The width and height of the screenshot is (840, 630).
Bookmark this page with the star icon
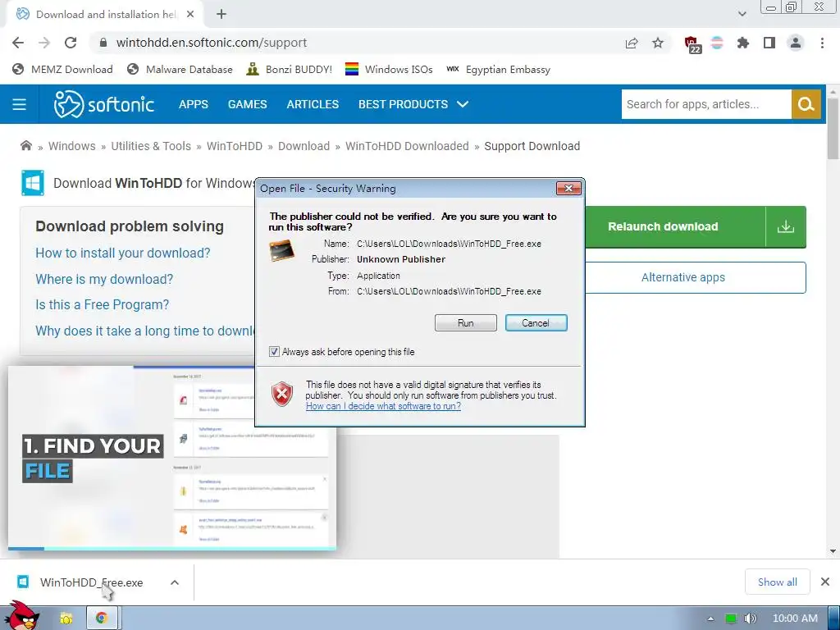(x=658, y=43)
